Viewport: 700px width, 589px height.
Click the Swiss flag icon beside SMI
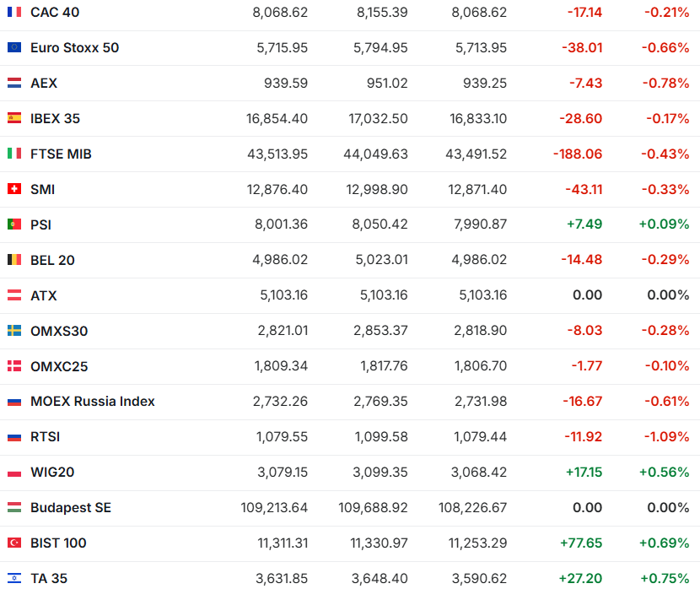14,190
